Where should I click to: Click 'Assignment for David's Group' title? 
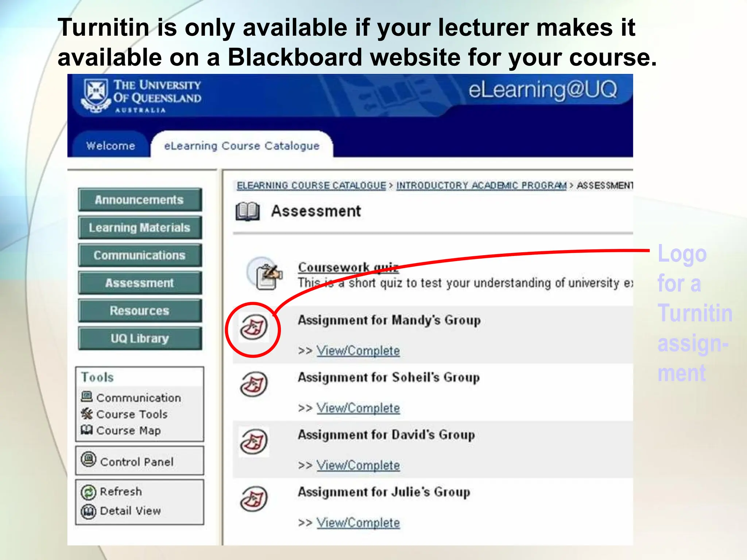pos(386,435)
